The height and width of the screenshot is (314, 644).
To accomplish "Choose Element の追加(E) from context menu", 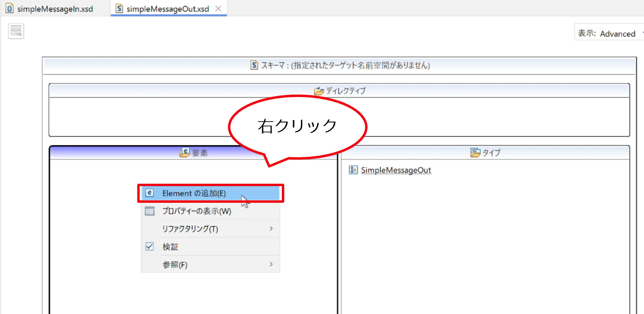I will pos(210,193).
